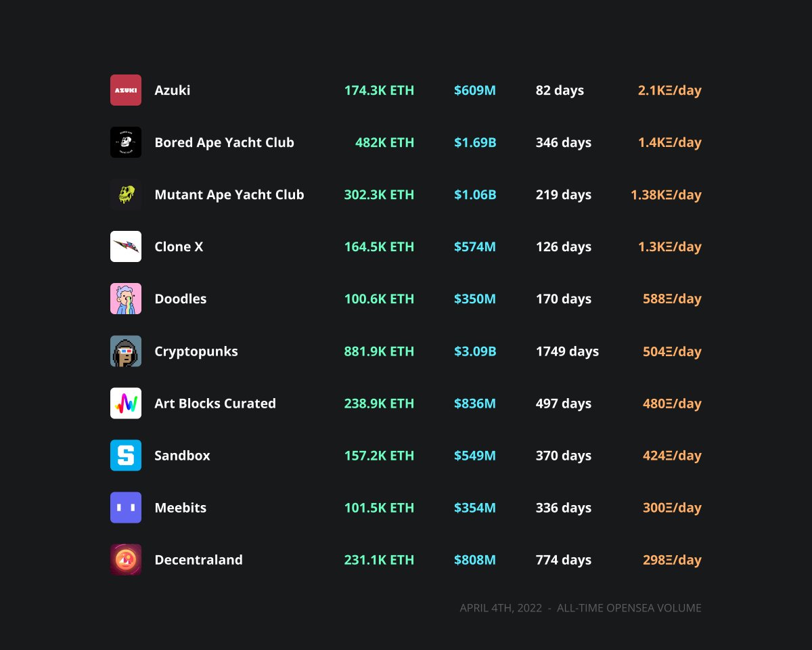Click the Sandbox letter S icon
This screenshot has height=650, width=812.
tap(125, 456)
